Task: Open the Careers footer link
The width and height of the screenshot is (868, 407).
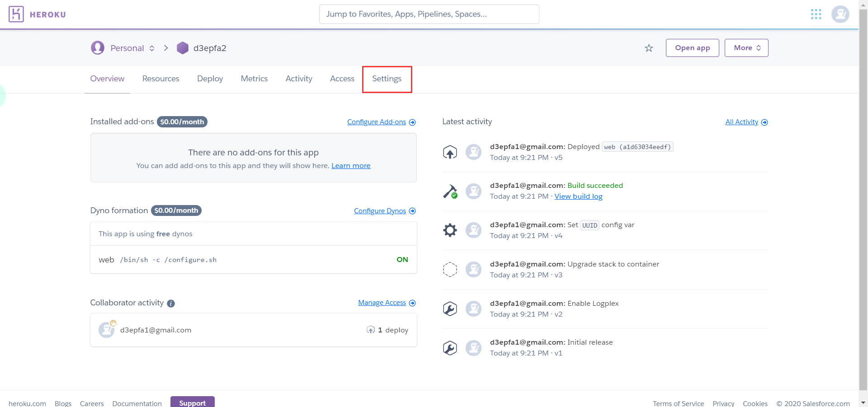Action: tap(92, 403)
